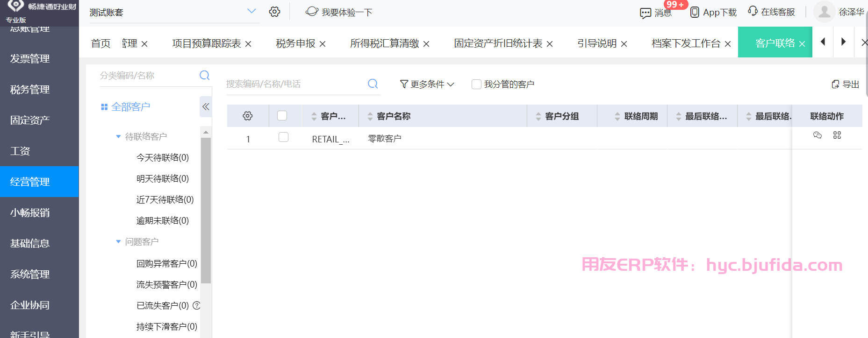Click user avatar icon
The image size is (868, 338).
coord(825,12)
